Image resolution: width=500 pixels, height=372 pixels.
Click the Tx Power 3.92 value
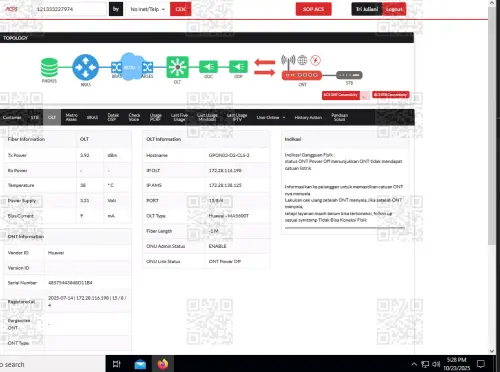84,155
